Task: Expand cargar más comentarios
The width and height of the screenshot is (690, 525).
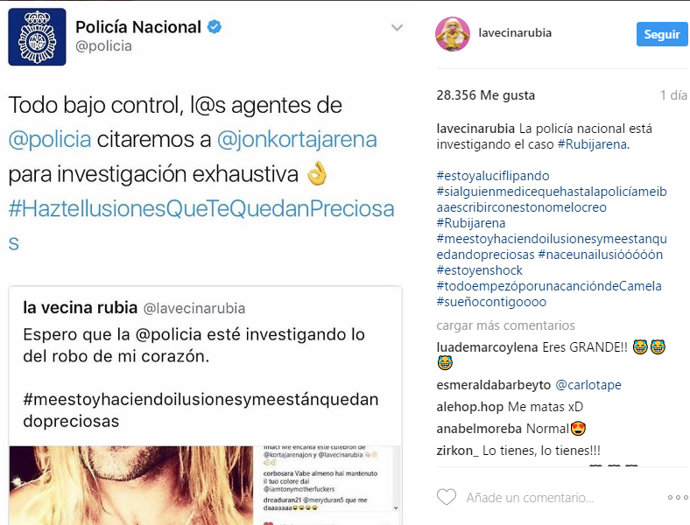Action: click(x=506, y=326)
